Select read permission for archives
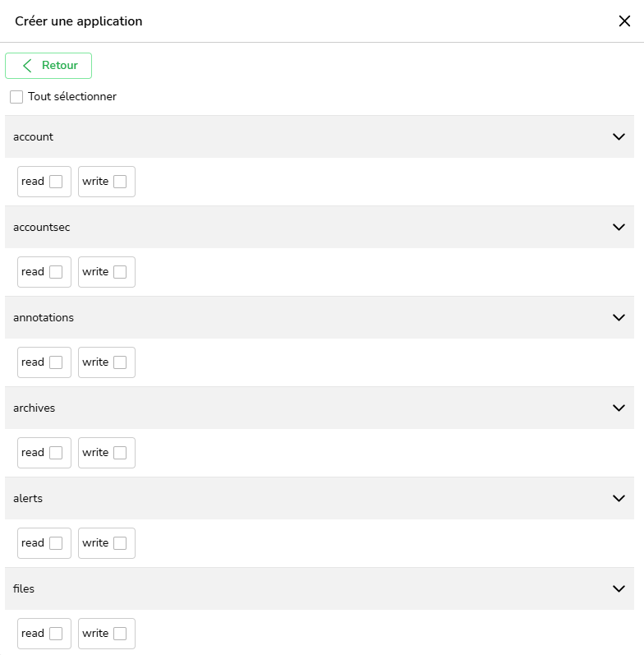 (56, 453)
